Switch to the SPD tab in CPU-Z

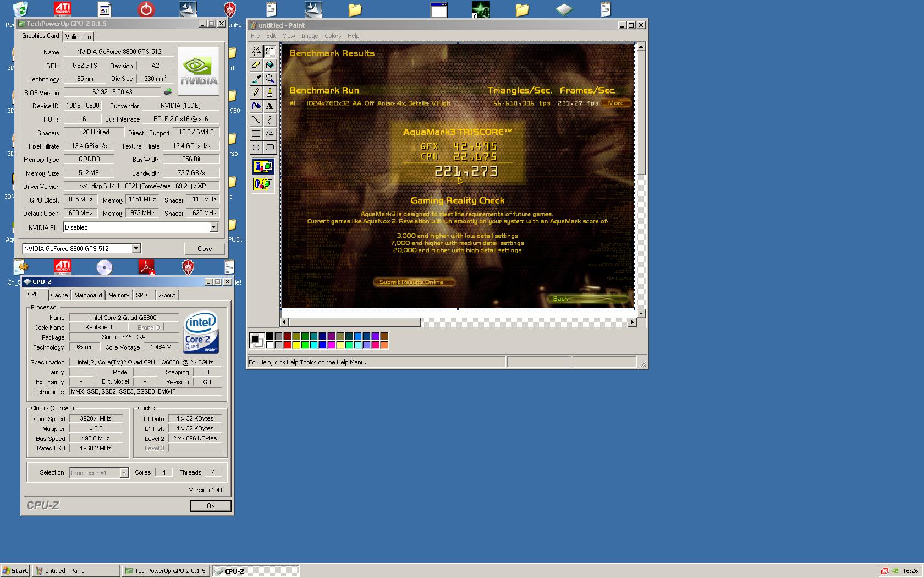(142, 295)
